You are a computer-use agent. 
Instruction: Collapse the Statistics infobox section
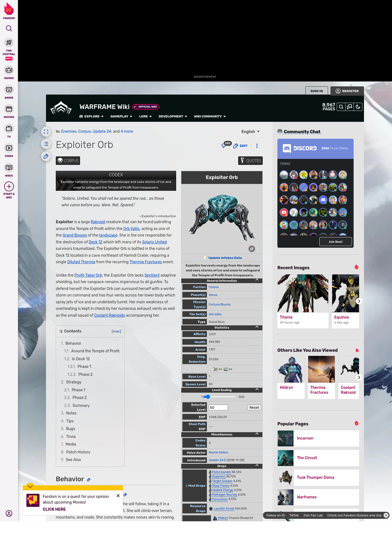click(x=257, y=327)
